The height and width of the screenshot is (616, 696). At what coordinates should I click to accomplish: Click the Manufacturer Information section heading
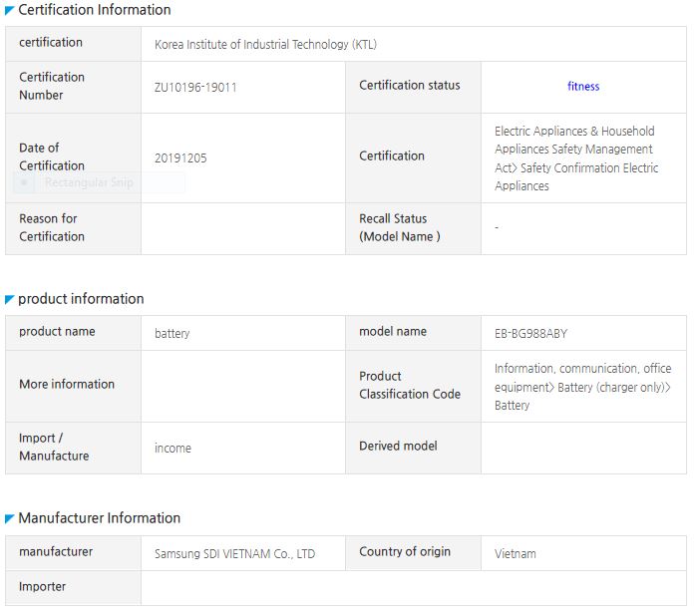100,518
